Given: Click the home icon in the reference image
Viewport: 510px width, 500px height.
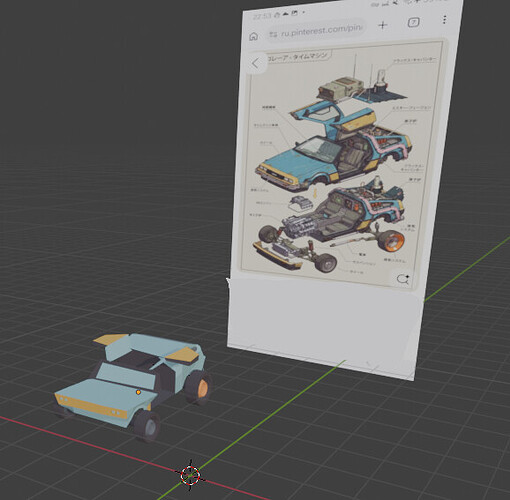Looking at the screenshot, I should click(254, 36).
